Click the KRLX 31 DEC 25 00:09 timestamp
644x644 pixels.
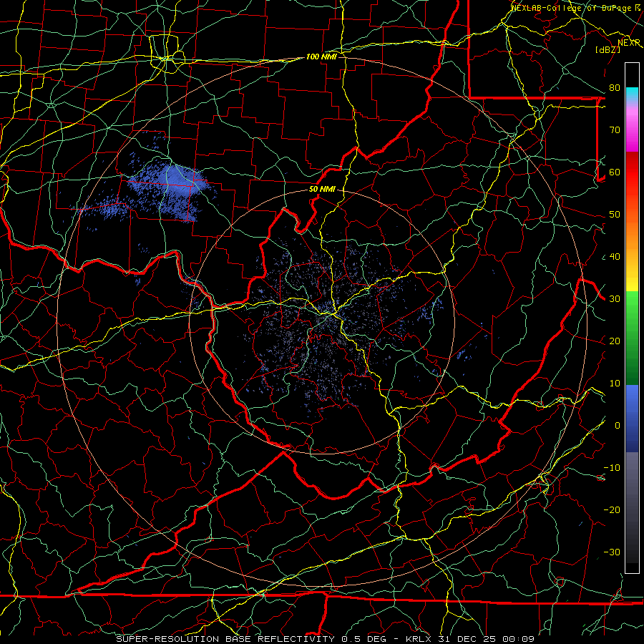(470, 639)
